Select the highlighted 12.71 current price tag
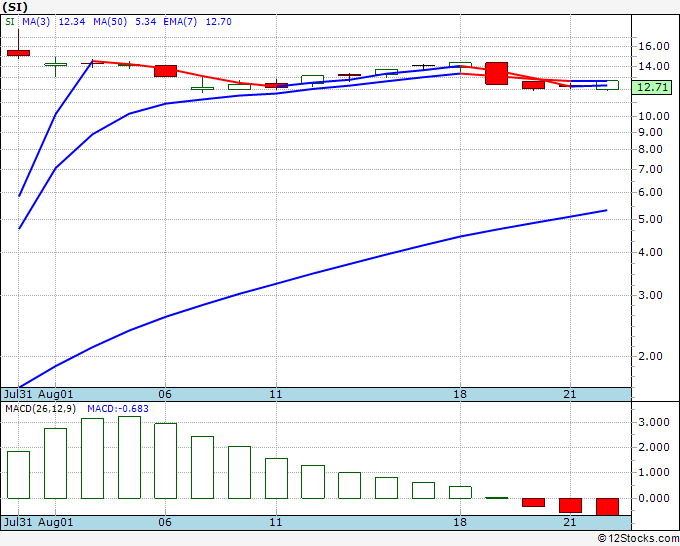Viewport: 680px width, 546px height. click(x=652, y=87)
